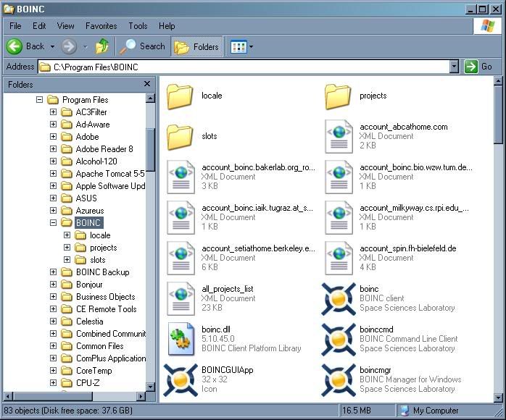Click the Views icon in toolbar
The width and height of the screenshot is (506, 420).
click(x=239, y=47)
